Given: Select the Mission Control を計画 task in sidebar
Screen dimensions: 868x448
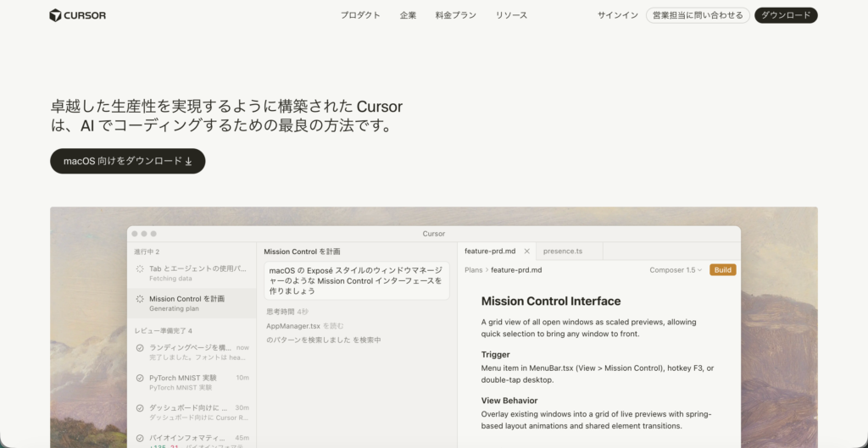Looking at the screenshot, I should tap(192, 303).
